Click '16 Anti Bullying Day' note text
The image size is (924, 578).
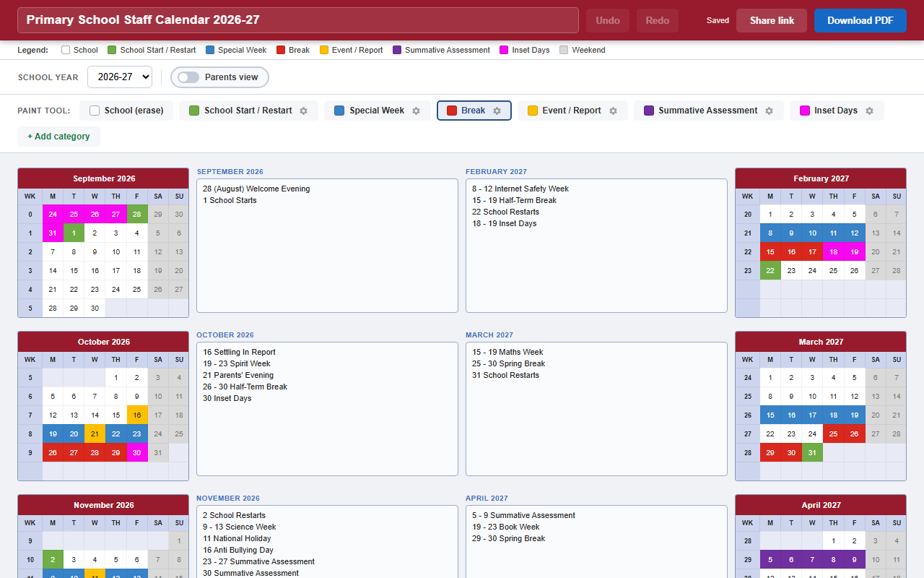click(x=238, y=550)
